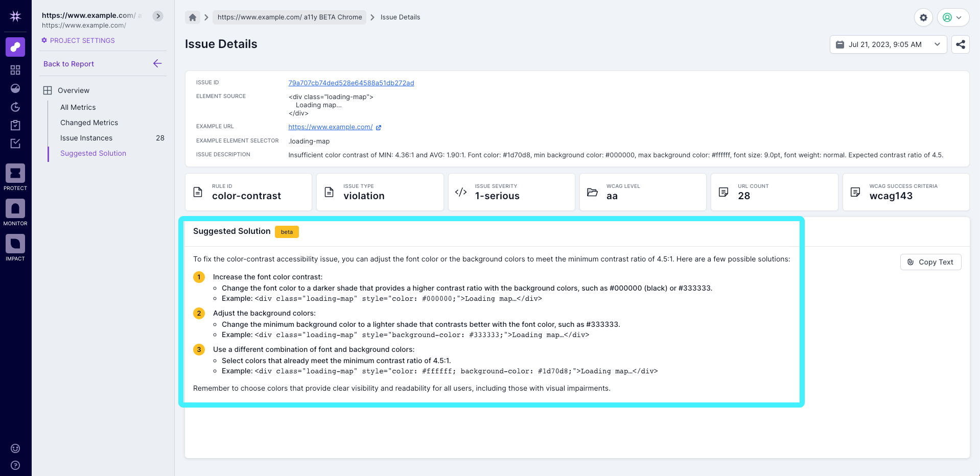Click the beta badge next to Suggested Solution
This screenshot has height=476, width=980.
click(287, 232)
